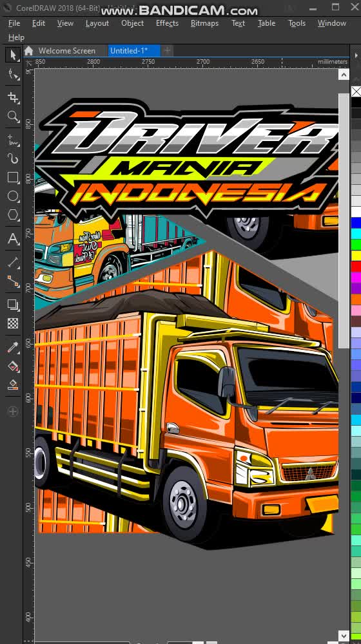Viewport: 361px width, 644px height.
Task: Select the Freehand drawing tool
Action: [13, 140]
